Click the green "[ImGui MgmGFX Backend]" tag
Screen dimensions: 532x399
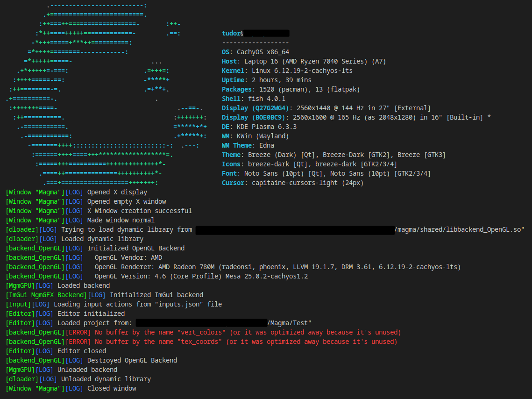coord(47,295)
